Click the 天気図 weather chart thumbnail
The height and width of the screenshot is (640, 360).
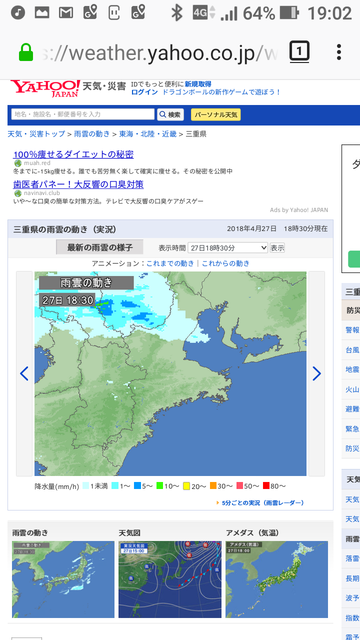click(170, 579)
